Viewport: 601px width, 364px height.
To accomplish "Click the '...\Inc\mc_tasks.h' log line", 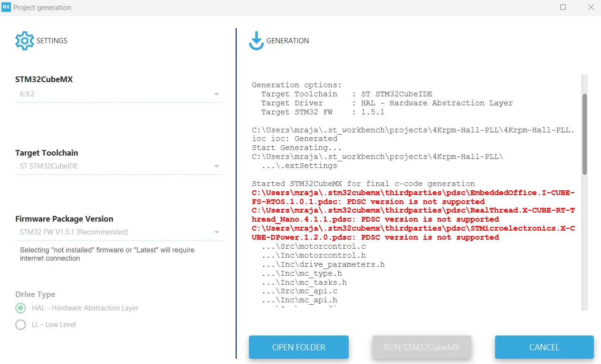I will click(304, 282).
